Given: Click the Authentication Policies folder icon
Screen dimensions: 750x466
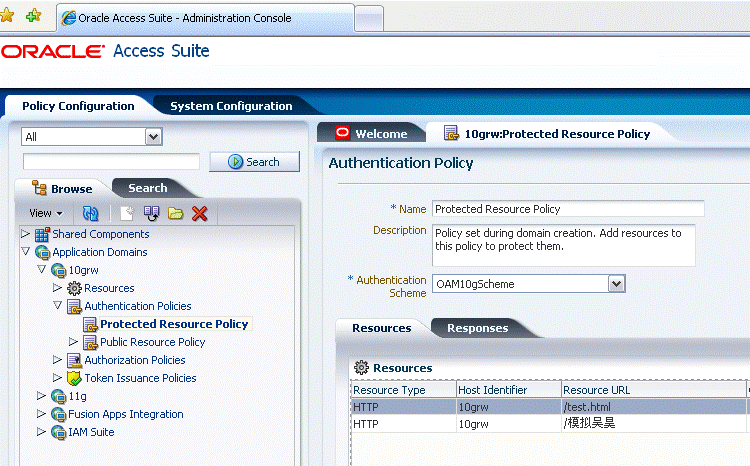Looking at the screenshot, I should 74,306.
